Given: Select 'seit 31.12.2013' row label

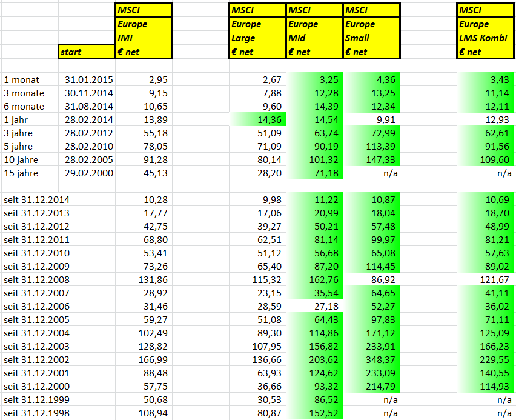Looking at the screenshot, I should (x=36, y=213).
